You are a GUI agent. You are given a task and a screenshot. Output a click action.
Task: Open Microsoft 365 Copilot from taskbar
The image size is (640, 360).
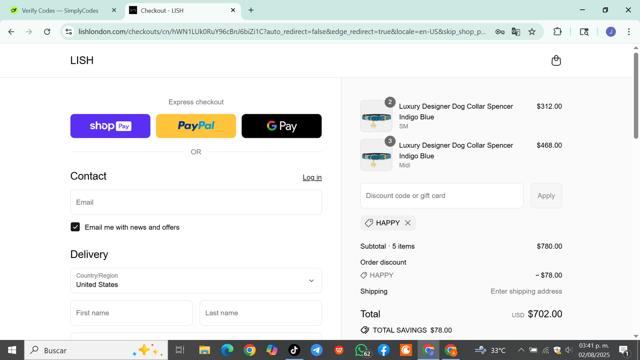pyautogui.click(x=272, y=350)
